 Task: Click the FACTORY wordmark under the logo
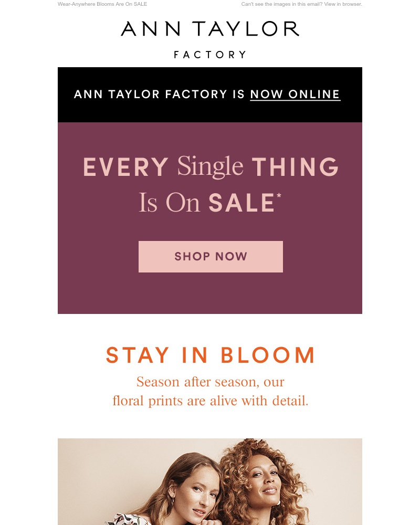point(210,55)
